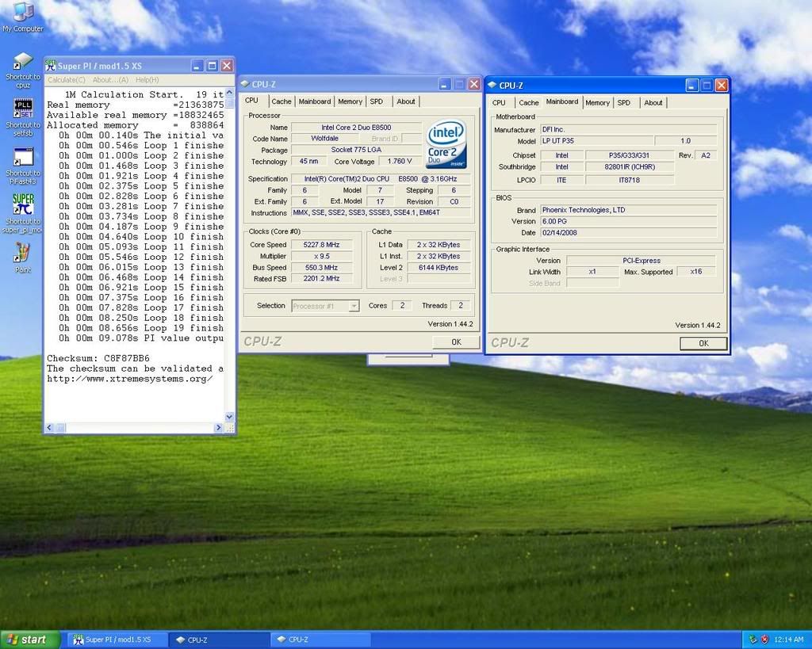This screenshot has height=649, width=812.
Task: Click the title bar icon of the CPU-Z Processor window
Action: pyautogui.click(x=245, y=84)
